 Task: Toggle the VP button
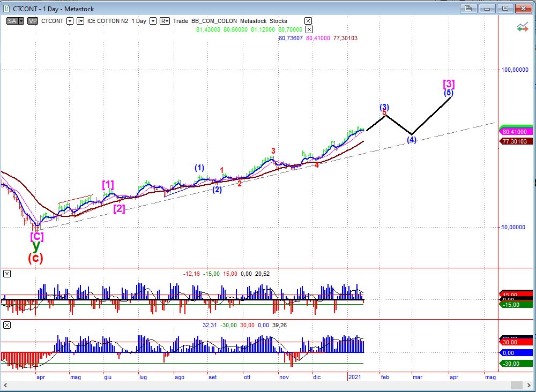pos(32,21)
